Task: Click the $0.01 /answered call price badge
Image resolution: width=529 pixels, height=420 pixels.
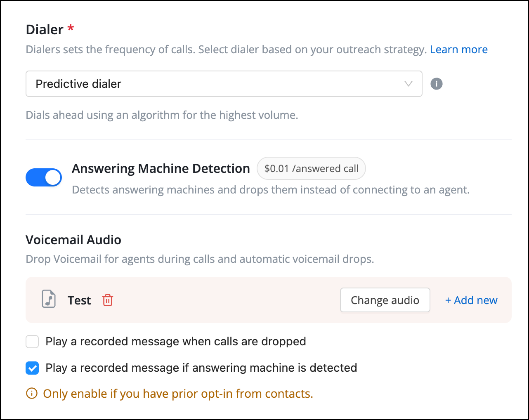Action: click(311, 168)
